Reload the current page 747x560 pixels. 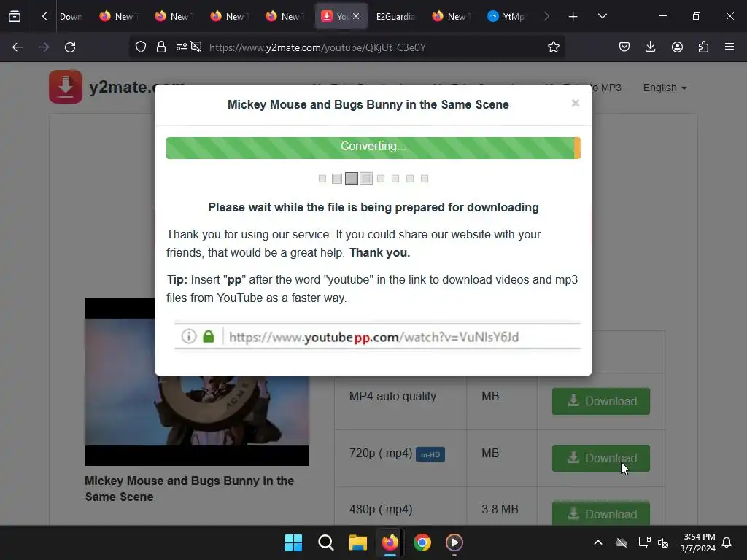click(70, 47)
